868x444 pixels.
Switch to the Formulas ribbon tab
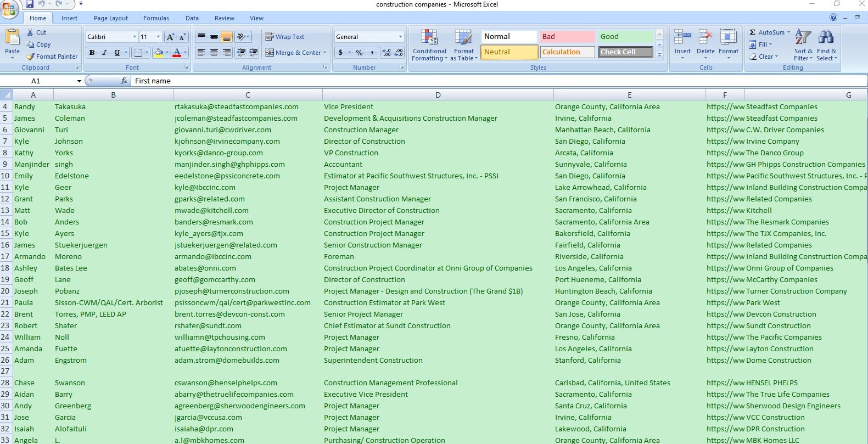pyautogui.click(x=156, y=18)
